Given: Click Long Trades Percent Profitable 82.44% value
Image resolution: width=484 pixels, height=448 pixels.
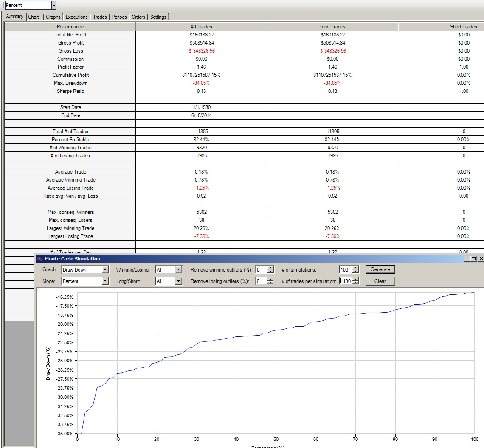Looking at the screenshot, I should coord(332,140).
